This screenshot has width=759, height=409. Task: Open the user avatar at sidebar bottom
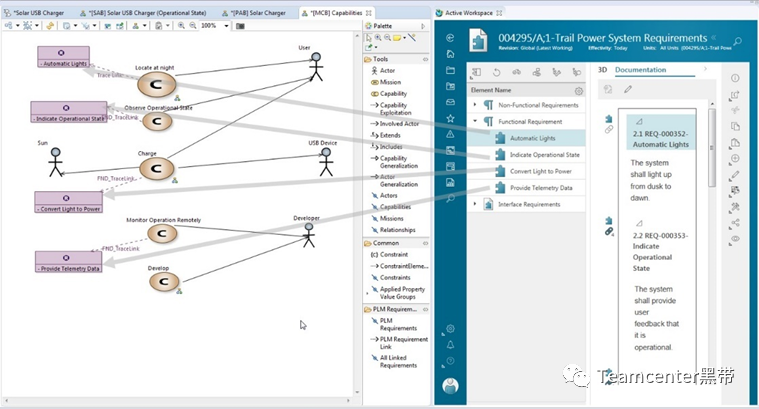pos(451,386)
